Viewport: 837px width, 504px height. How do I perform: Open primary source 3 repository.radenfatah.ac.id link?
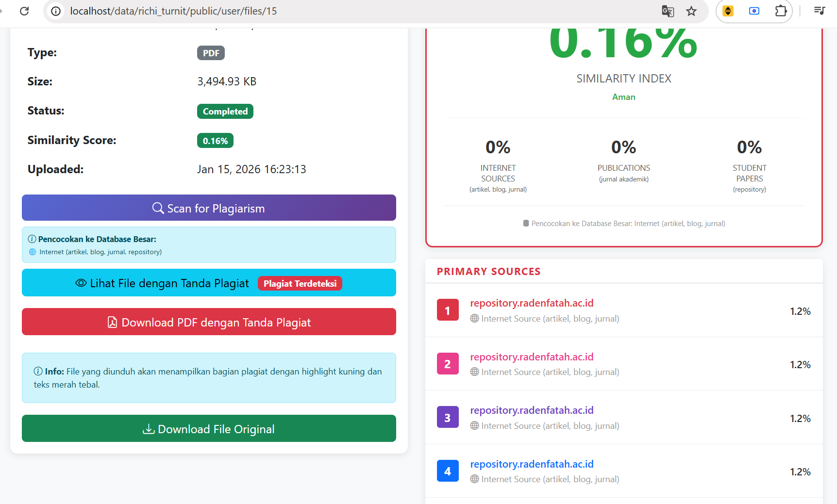click(532, 410)
